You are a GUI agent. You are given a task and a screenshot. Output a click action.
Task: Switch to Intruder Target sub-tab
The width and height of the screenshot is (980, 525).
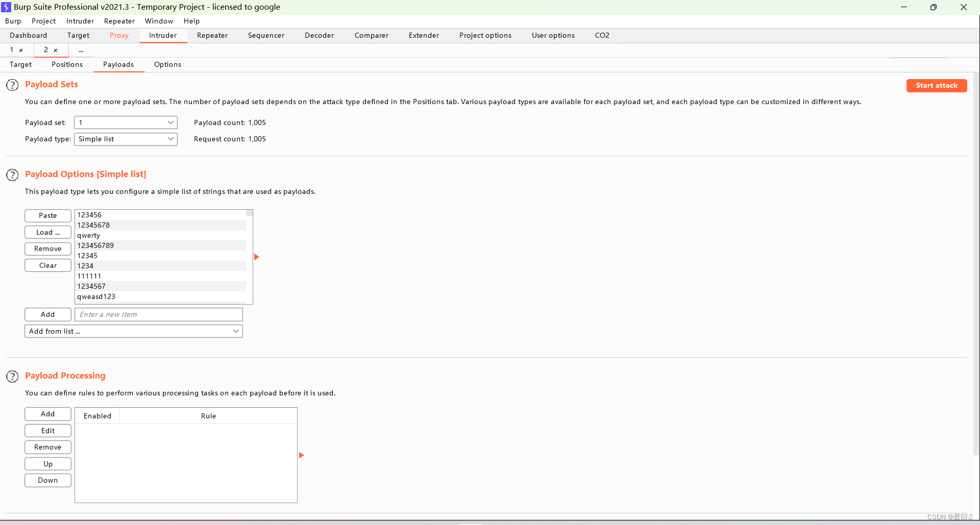21,64
